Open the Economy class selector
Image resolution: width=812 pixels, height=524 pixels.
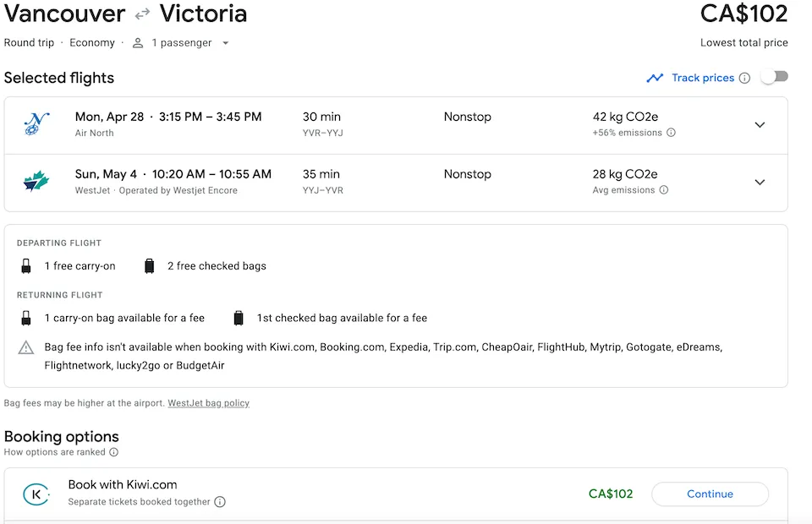pyautogui.click(x=92, y=43)
